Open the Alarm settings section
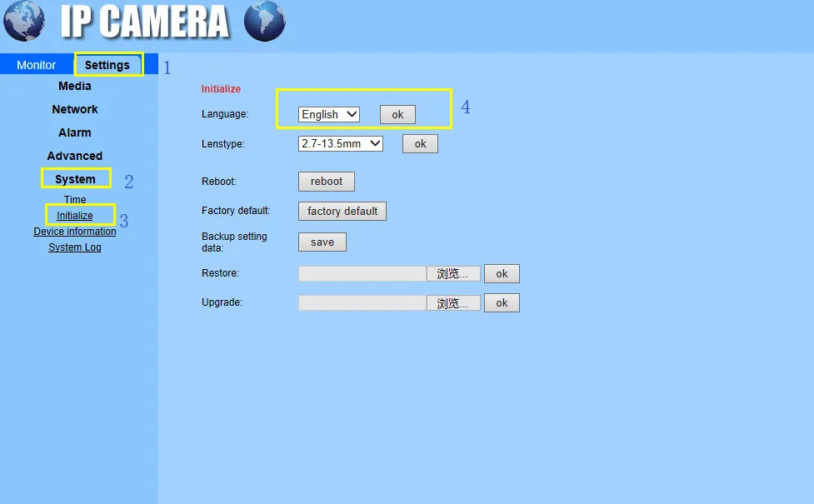Viewport: 814px width, 504px height. 74,132
